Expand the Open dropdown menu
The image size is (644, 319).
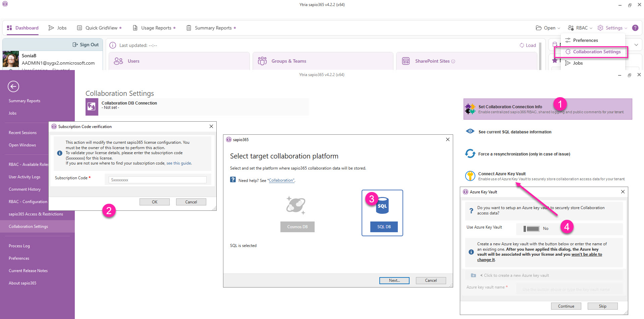[x=548, y=28]
